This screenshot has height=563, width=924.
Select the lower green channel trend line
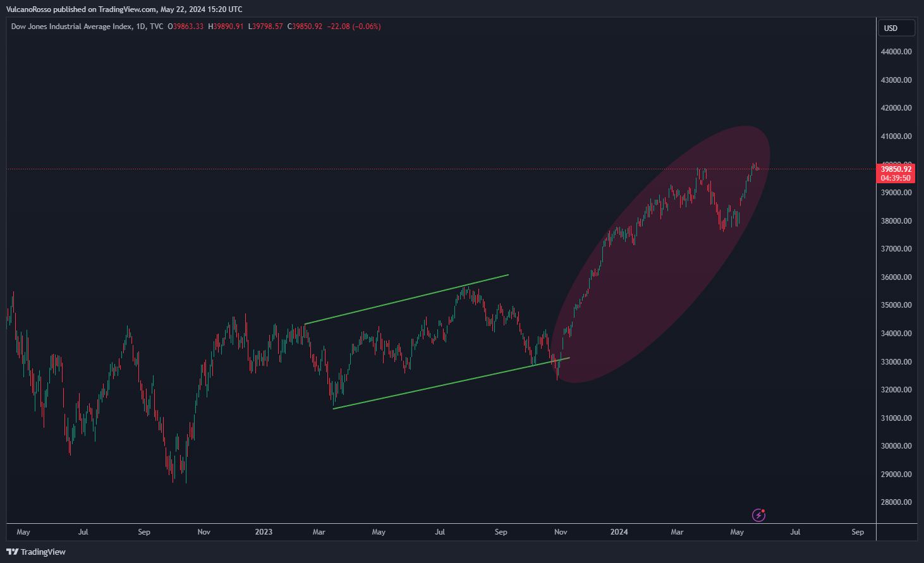click(451, 383)
